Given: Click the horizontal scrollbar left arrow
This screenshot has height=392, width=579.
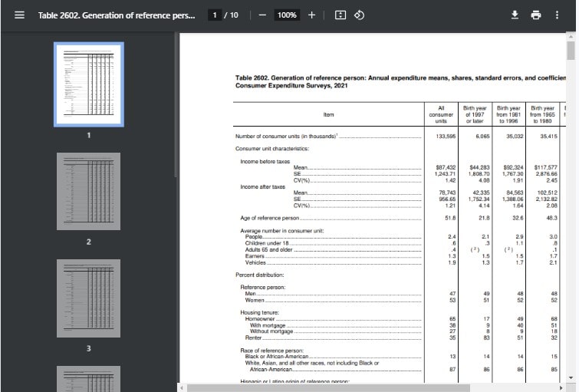Looking at the screenshot, I should click(x=182, y=388).
